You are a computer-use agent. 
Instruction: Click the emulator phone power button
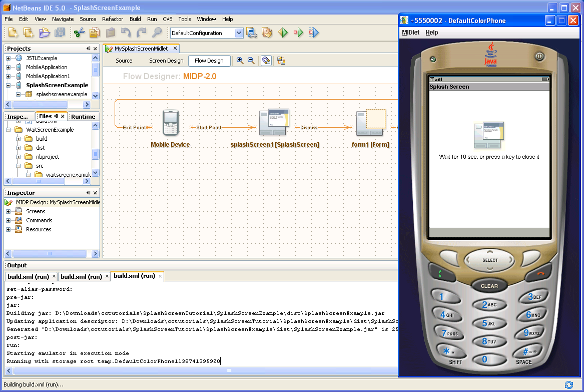539,57
